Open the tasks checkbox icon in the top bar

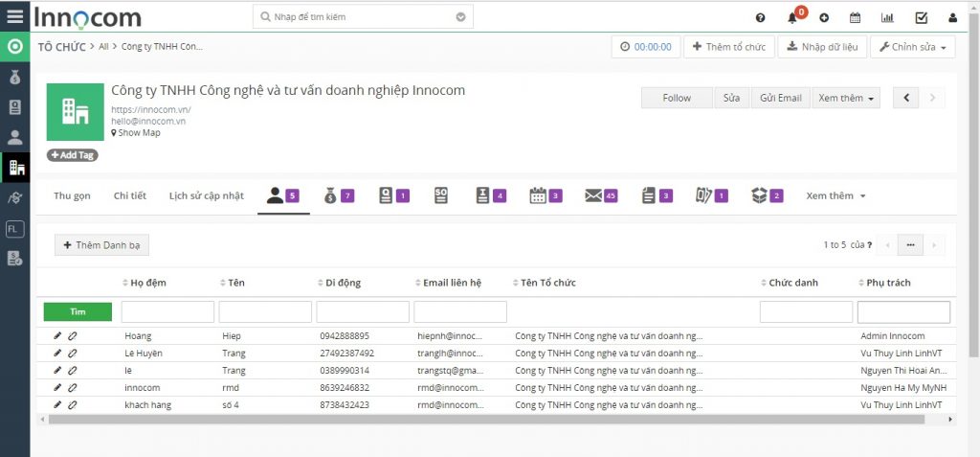coord(922,17)
